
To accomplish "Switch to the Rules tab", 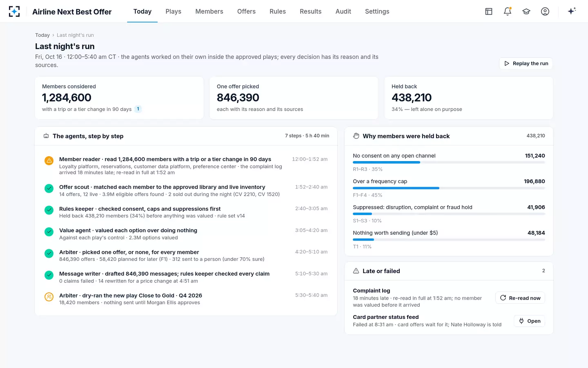I will click(278, 11).
